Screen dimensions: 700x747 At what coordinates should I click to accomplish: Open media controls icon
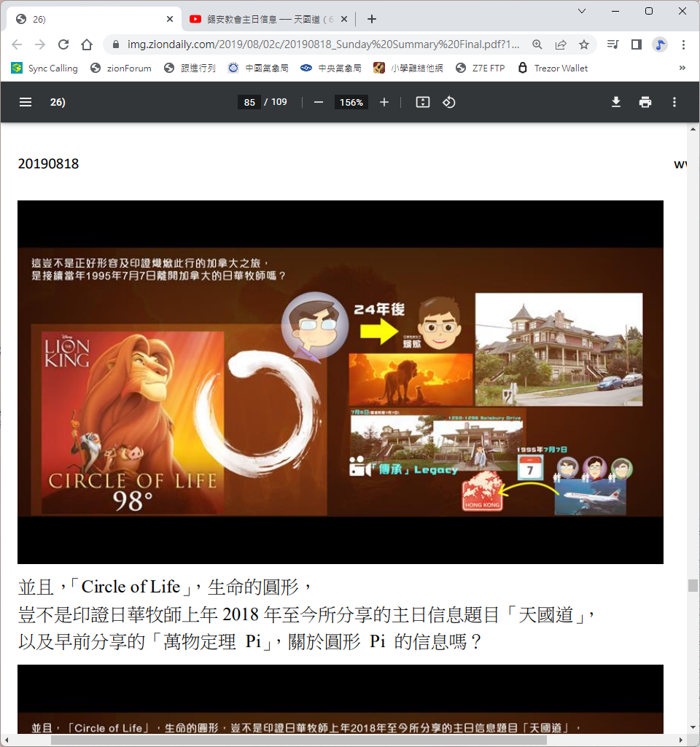pos(612,44)
